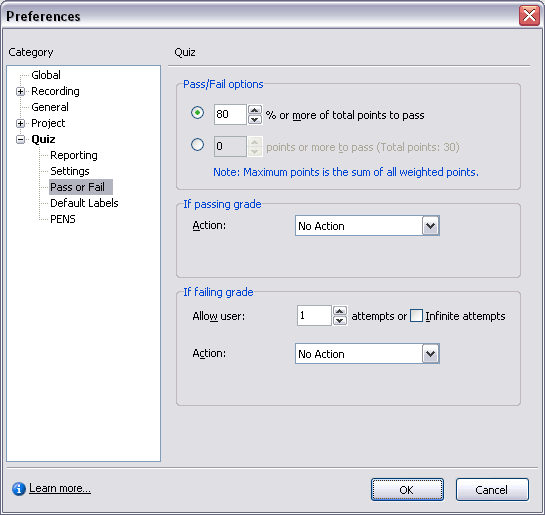Open the Learn more link
This screenshot has width=545, height=515.
60,488
